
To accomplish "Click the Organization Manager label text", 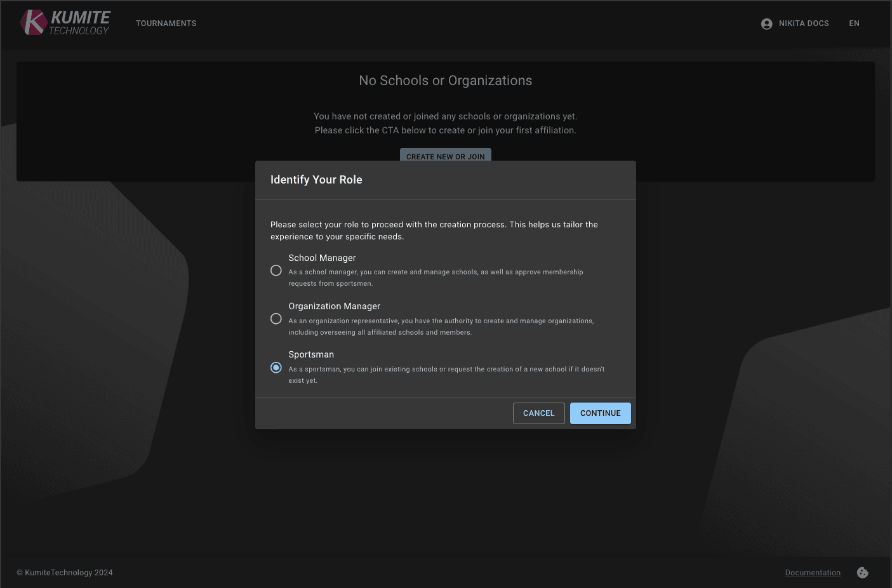I will pyautogui.click(x=334, y=306).
